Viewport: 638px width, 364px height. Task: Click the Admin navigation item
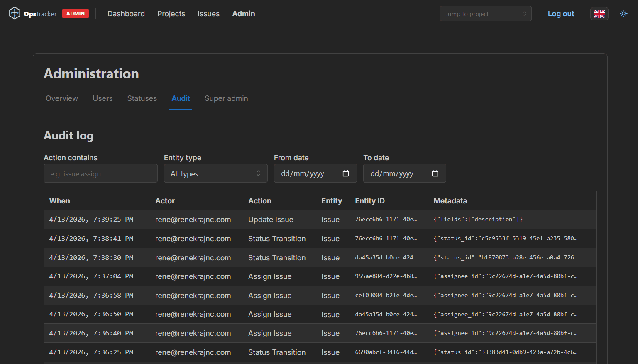[x=244, y=13]
